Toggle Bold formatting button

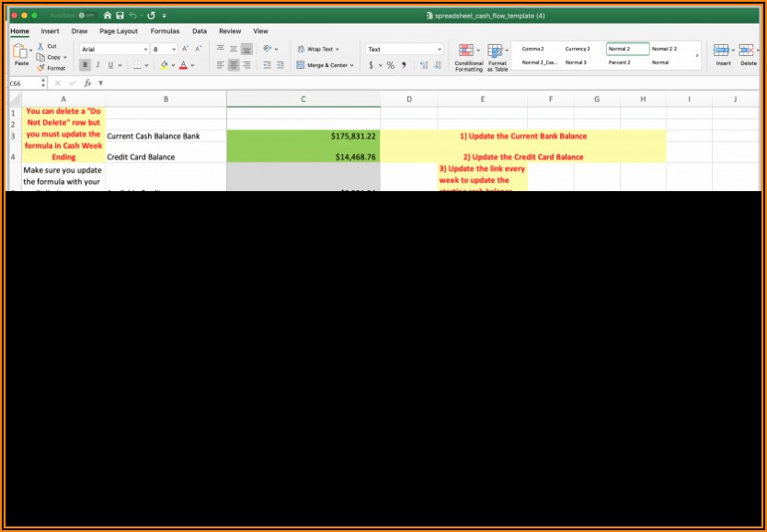click(86, 65)
